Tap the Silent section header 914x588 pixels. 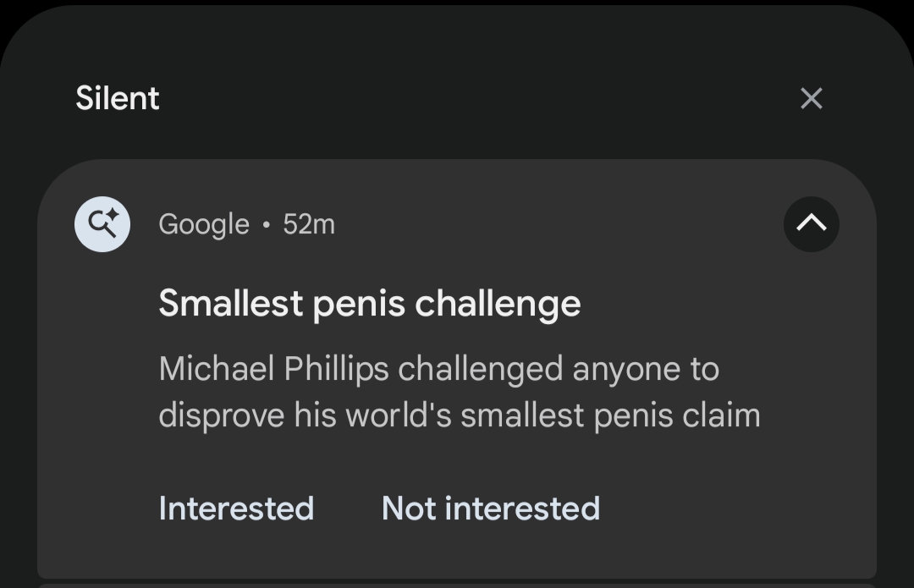pos(118,98)
